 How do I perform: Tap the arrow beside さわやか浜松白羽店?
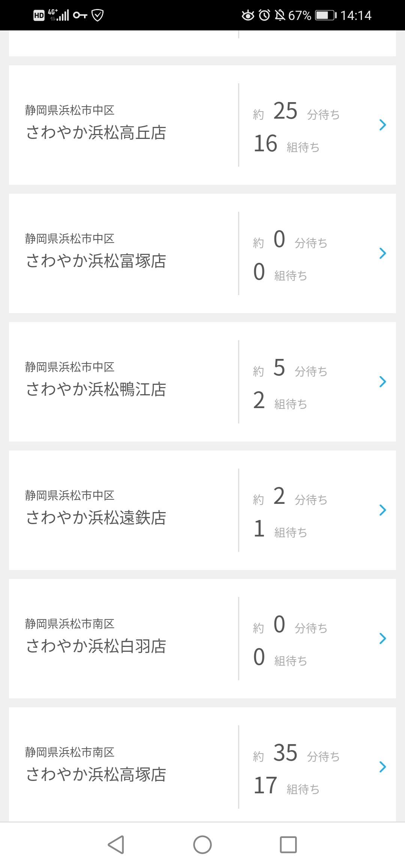(x=382, y=638)
